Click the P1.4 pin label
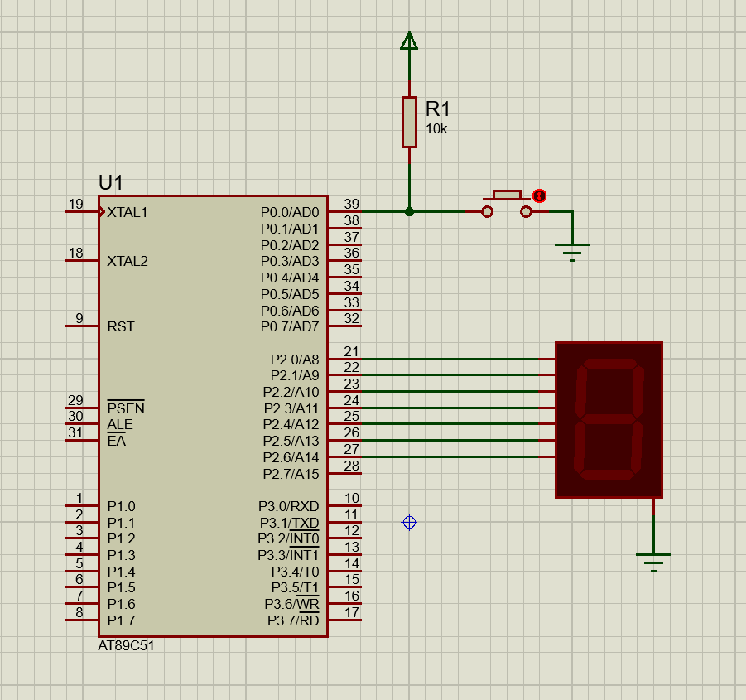 122,572
